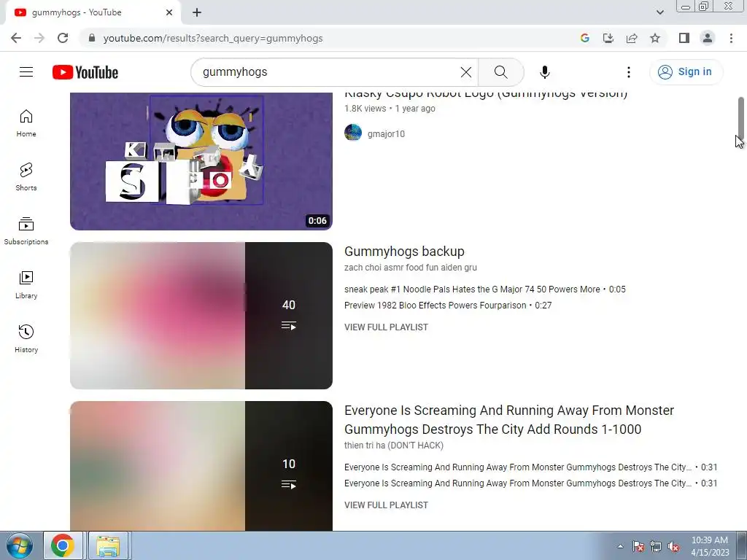The height and width of the screenshot is (560, 747).
Task: Open a new browser tab
Action: pyautogui.click(x=197, y=12)
